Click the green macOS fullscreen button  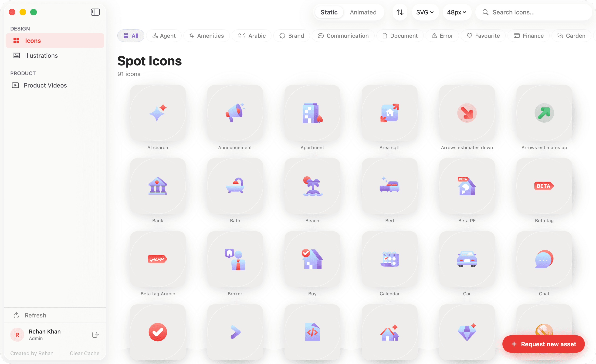[34, 12]
